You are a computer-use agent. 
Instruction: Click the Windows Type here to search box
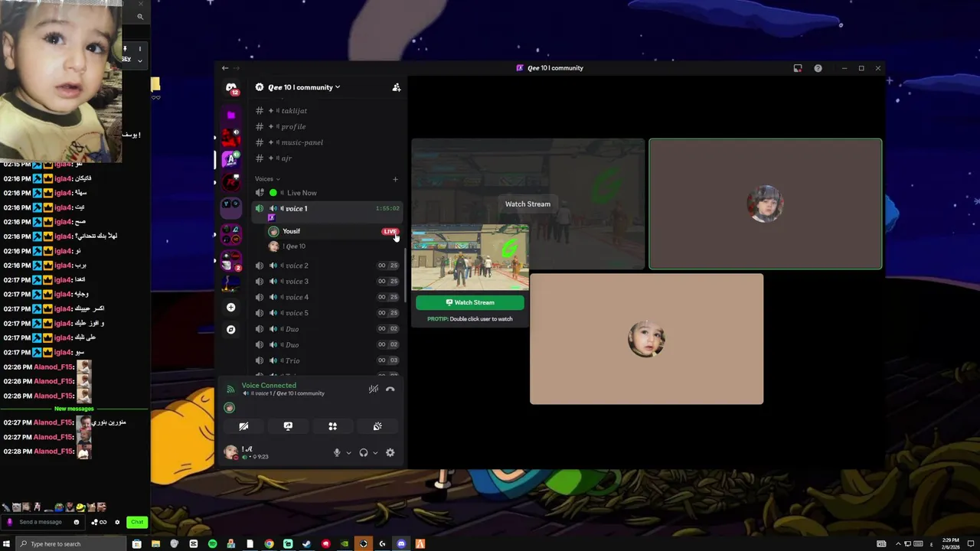(71, 544)
